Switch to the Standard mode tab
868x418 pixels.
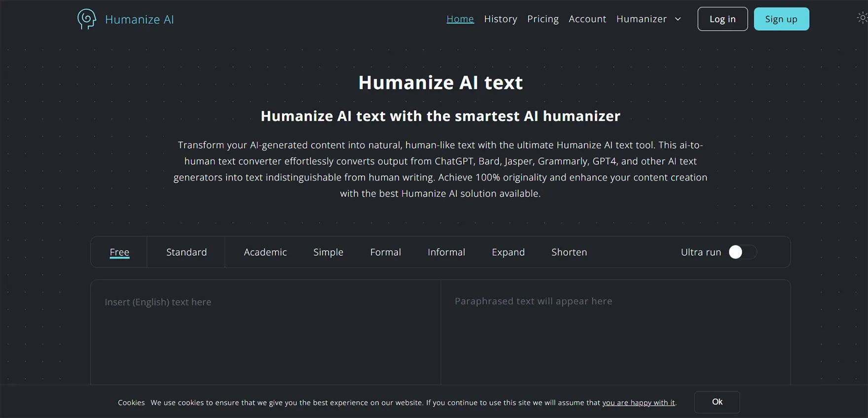click(x=186, y=252)
